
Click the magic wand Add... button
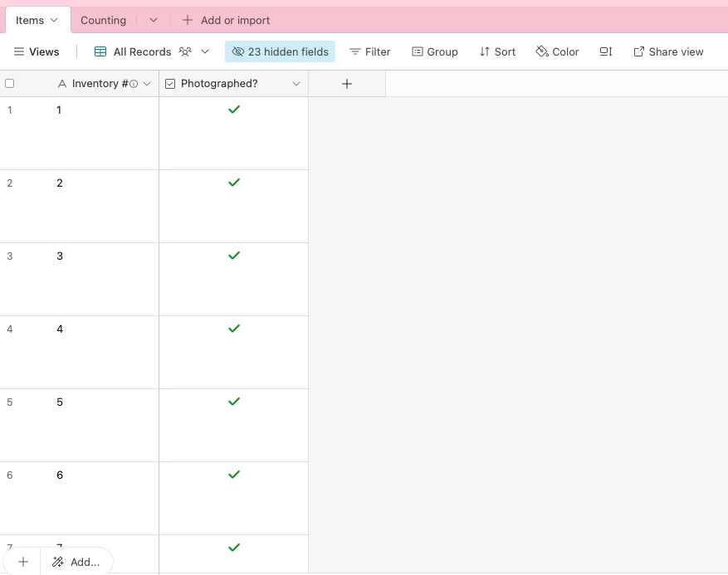click(x=76, y=562)
